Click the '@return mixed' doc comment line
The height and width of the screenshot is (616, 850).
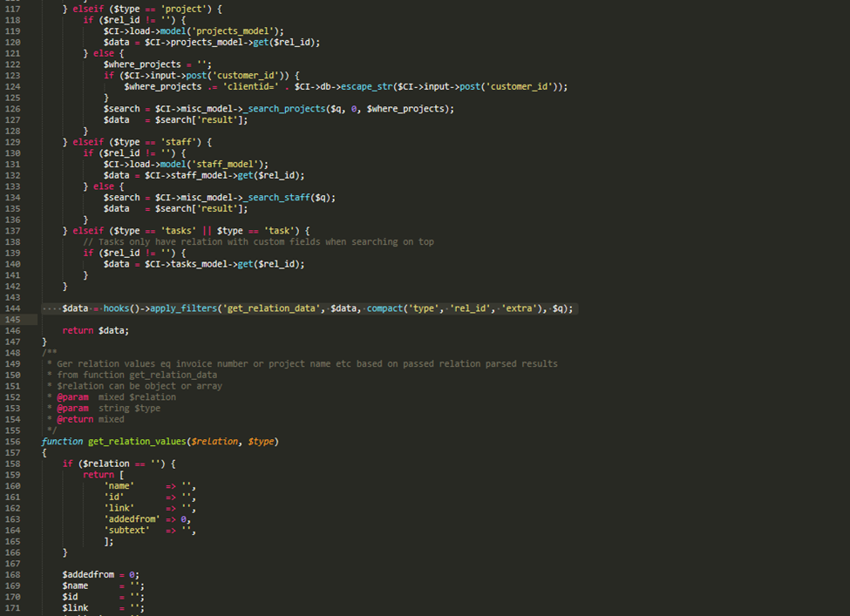[92, 419]
